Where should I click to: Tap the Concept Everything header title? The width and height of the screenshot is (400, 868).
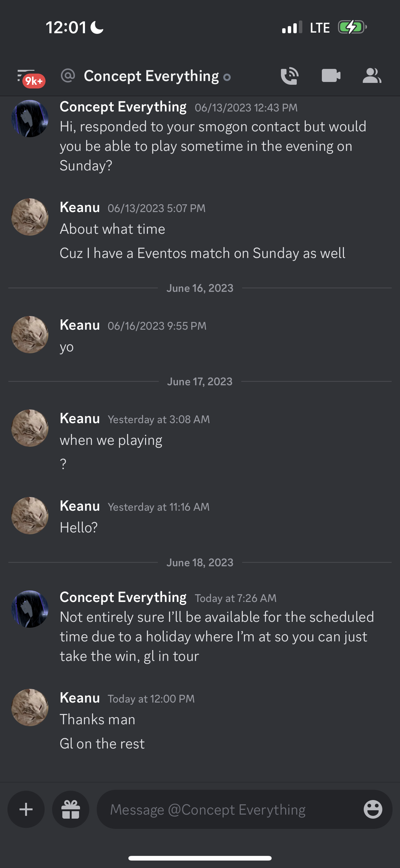[151, 76]
